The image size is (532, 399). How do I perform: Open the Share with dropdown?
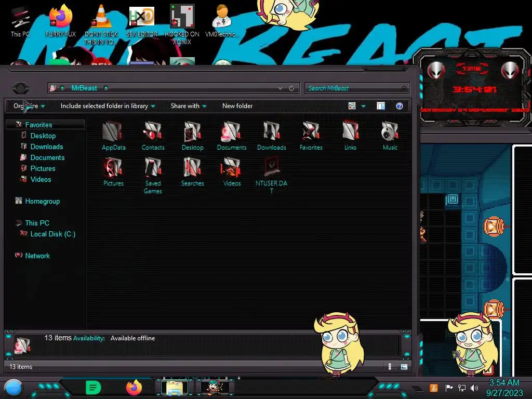pyautogui.click(x=189, y=106)
